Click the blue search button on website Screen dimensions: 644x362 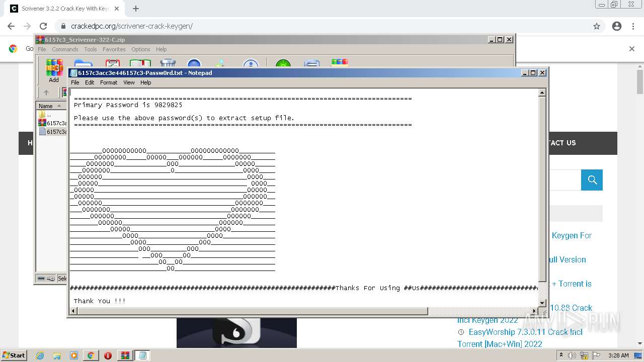pos(592,180)
